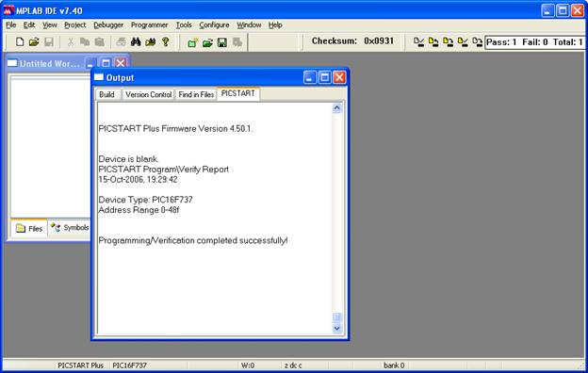Screen dimensions: 588x373
Task: Click the Copy icon in toolbar
Action: coord(85,42)
